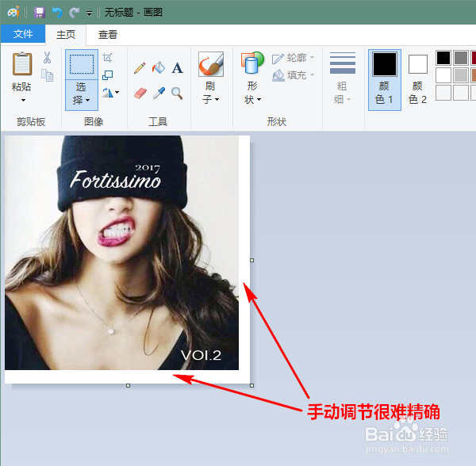
Task: Switch to the 查看 tab
Action: point(107,35)
